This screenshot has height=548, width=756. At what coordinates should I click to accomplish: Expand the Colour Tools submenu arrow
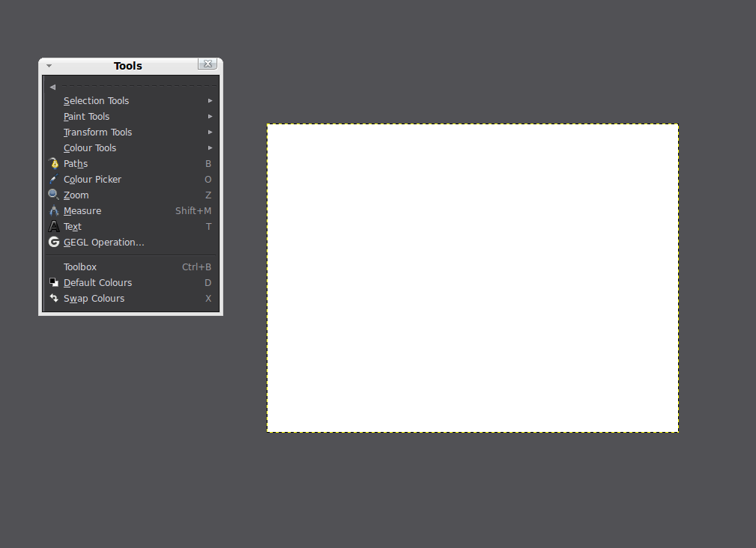pos(211,147)
